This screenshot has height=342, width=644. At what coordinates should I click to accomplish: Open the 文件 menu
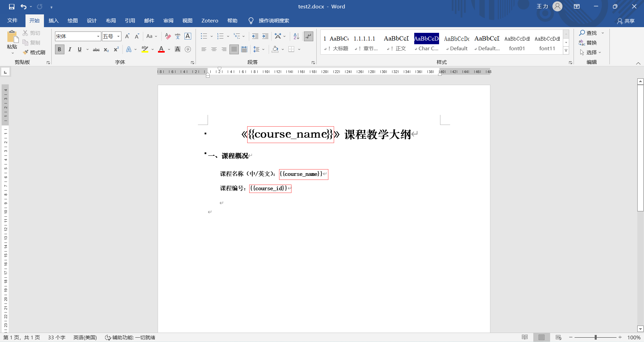(x=12, y=21)
